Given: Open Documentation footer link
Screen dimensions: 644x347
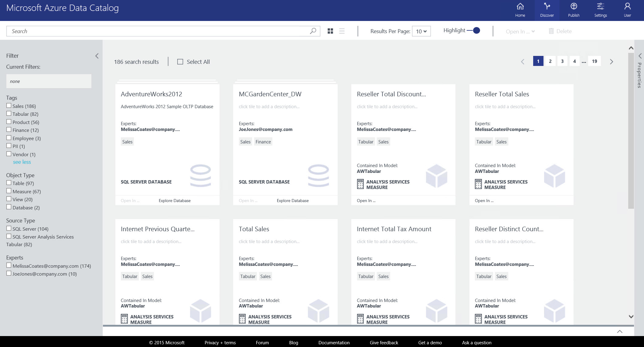Looking at the screenshot, I should pos(334,342).
